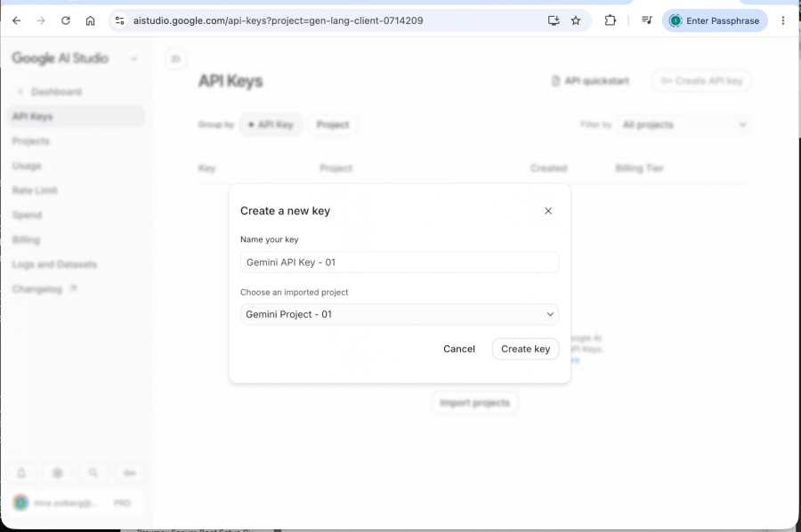The height and width of the screenshot is (532, 801).
Task: Reload the AI Studio page
Action: pos(65,20)
